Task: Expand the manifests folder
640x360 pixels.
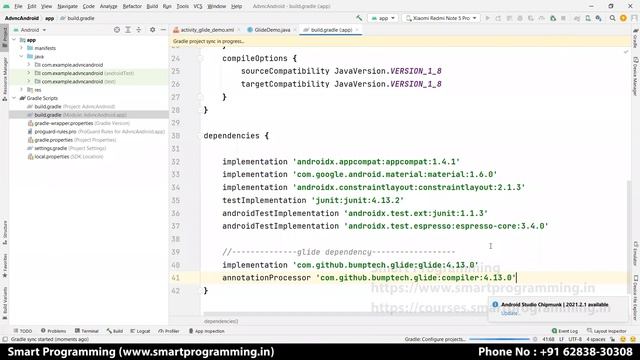Action: coord(22,48)
